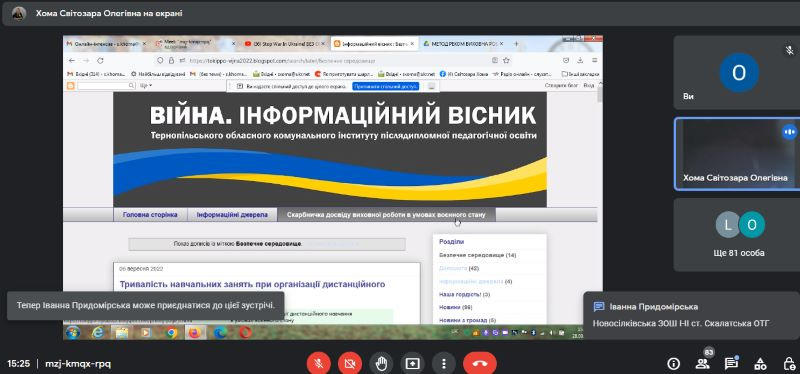Unmute the microphone in call controls
This screenshot has width=800, height=374.
coord(318,364)
